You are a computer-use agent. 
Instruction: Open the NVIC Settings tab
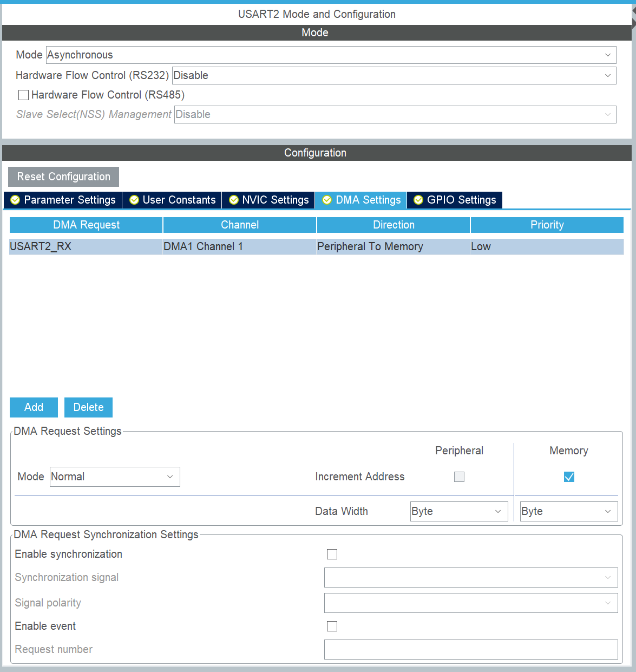tap(268, 200)
